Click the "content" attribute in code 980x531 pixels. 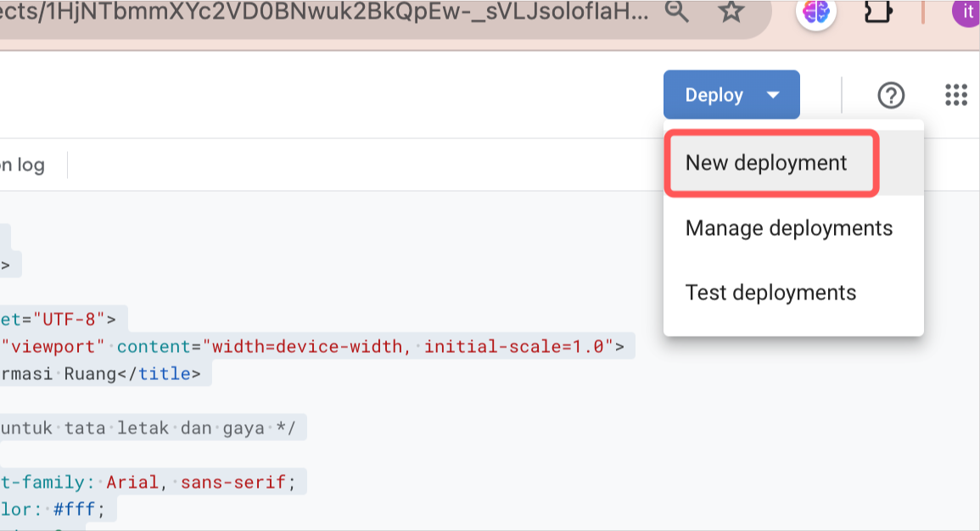153,347
